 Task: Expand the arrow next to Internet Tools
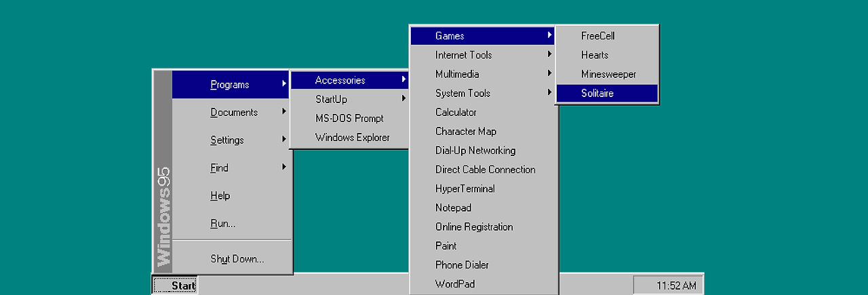pyautogui.click(x=550, y=54)
